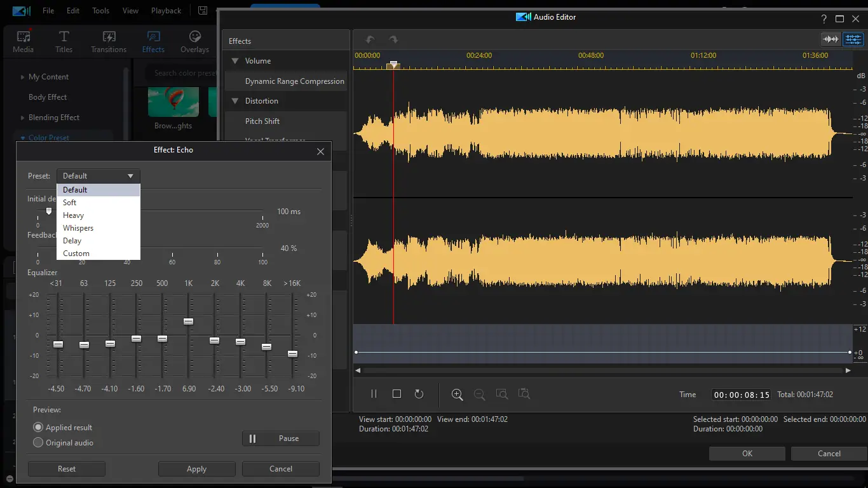Screen dimensions: 868x488
Task: Expand the My Content tree item
Action: [23, 77]
